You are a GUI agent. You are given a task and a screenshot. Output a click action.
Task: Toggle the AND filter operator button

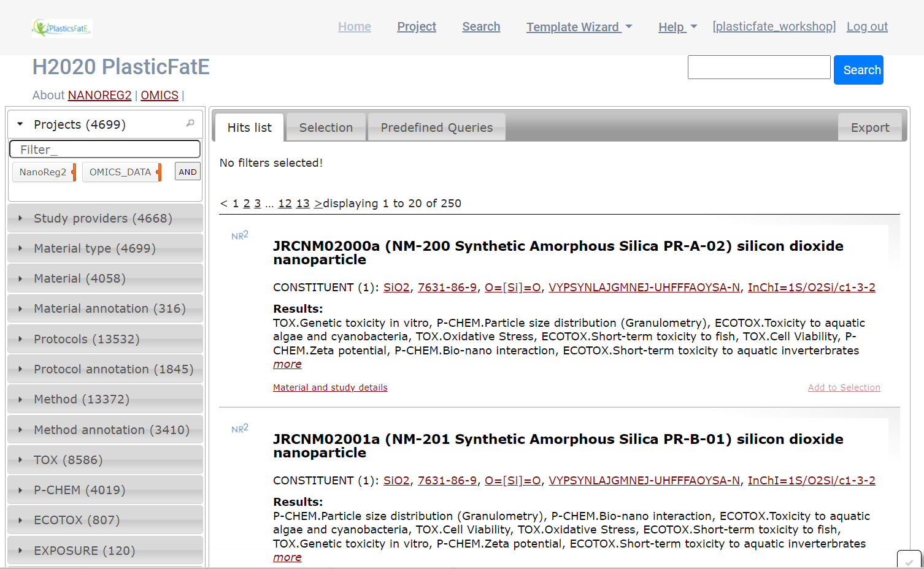tap(188, 172)
